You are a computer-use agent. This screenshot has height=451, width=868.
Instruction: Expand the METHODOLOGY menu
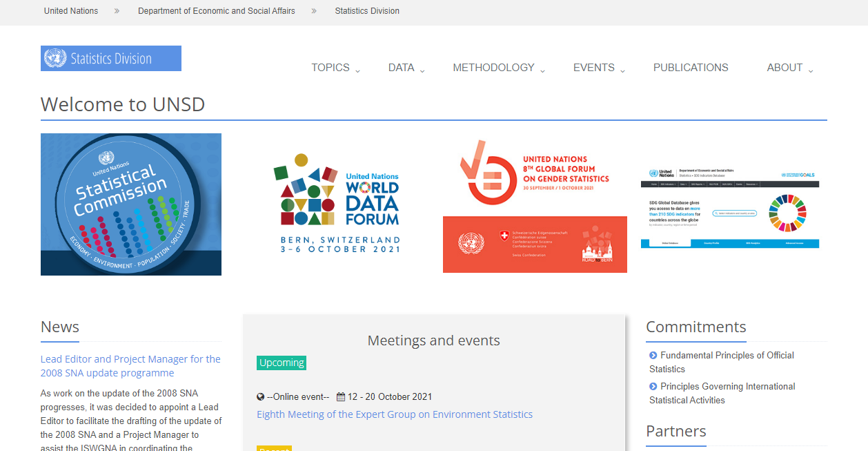499,68
